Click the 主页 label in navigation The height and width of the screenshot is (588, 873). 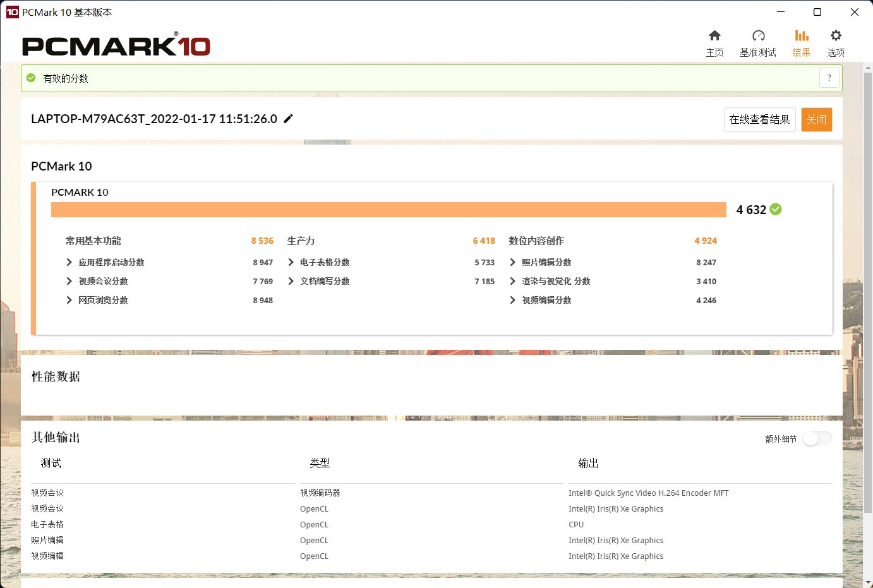pos(714,52)
